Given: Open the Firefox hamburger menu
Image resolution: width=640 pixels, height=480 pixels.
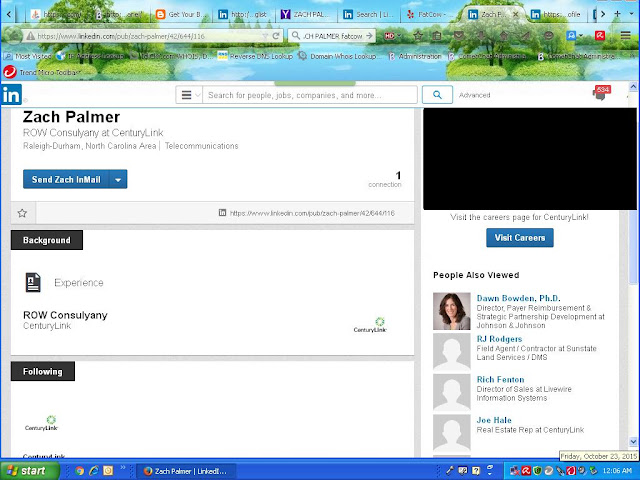Looking at the screenshot, I should coord(625,36).
